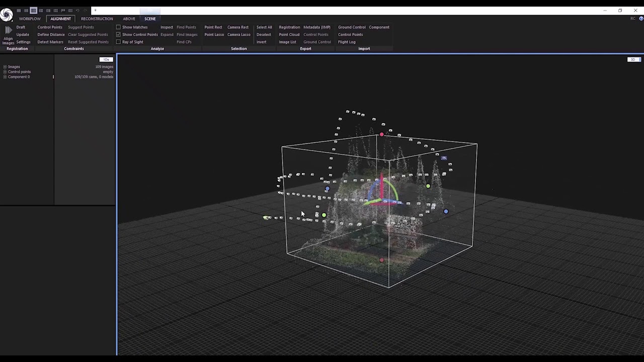Choose the Point Lasso selection tool

coord(214,35)
